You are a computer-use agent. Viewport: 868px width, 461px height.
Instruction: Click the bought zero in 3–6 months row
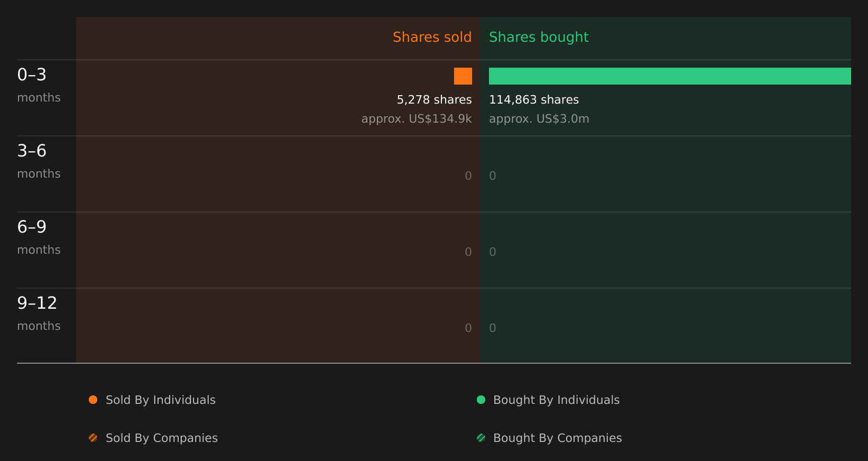(493, 176)
